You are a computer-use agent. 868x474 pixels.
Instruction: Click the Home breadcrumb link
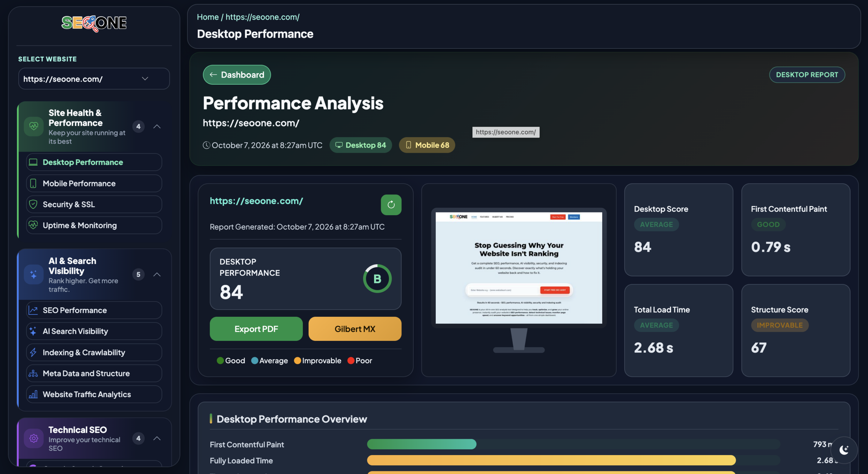click(208, 17)
